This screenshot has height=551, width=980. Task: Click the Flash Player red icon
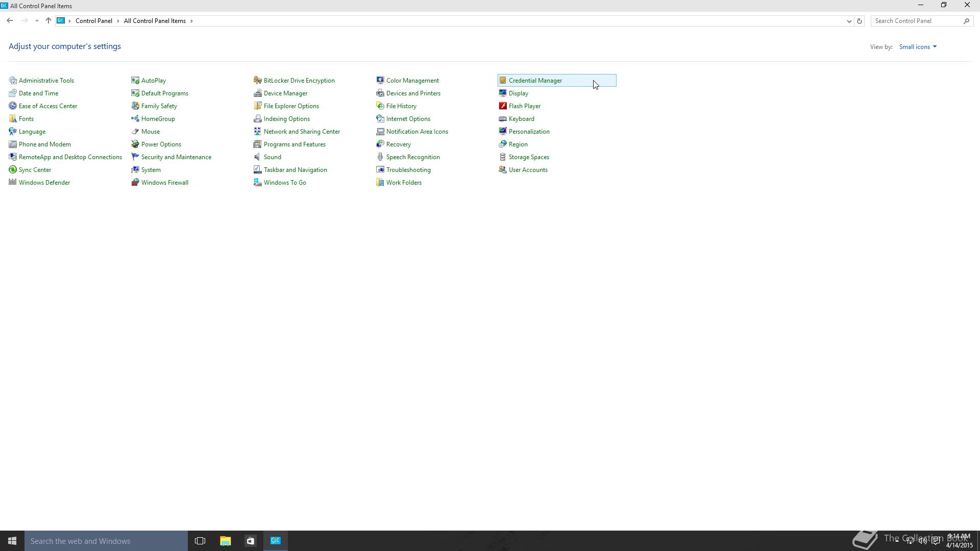click(x=503, y=106)
